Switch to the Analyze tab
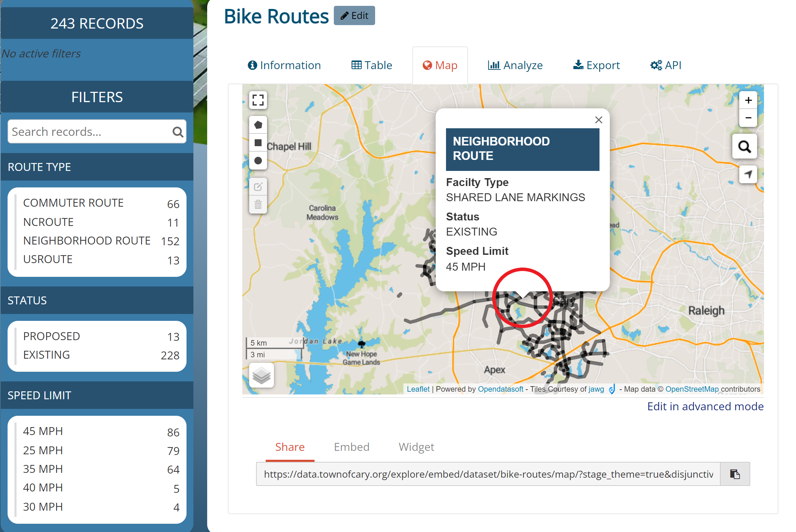Image resolution: width=796 pixels, height=532 pixels. (515, 65)
